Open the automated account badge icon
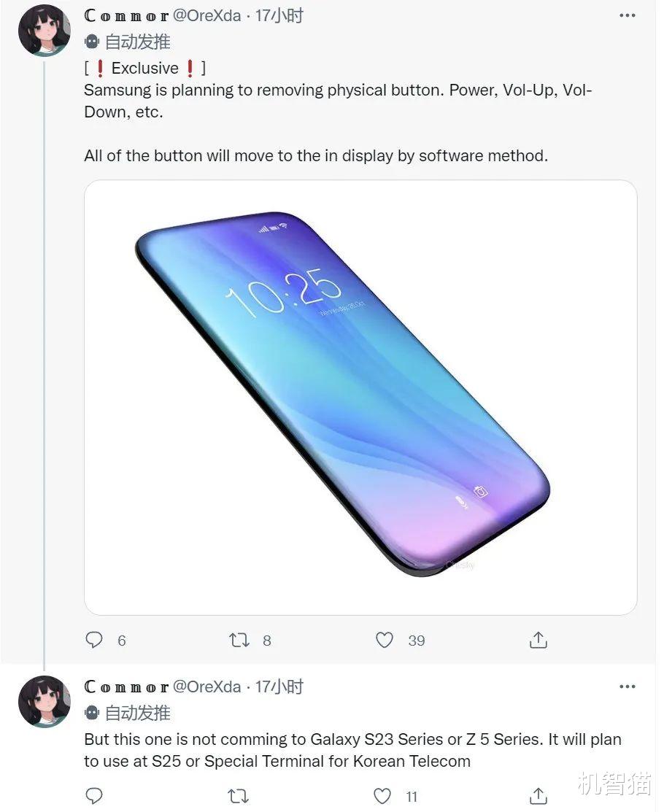Viewport: 664px width, 812px height. (90, 42)
